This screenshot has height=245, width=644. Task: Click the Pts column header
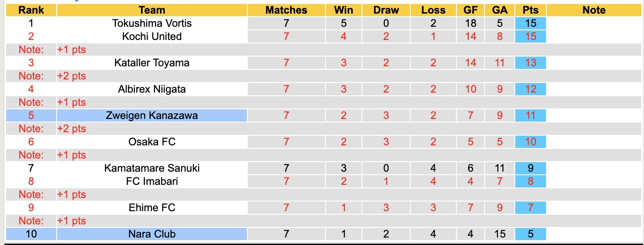[531, 10]
